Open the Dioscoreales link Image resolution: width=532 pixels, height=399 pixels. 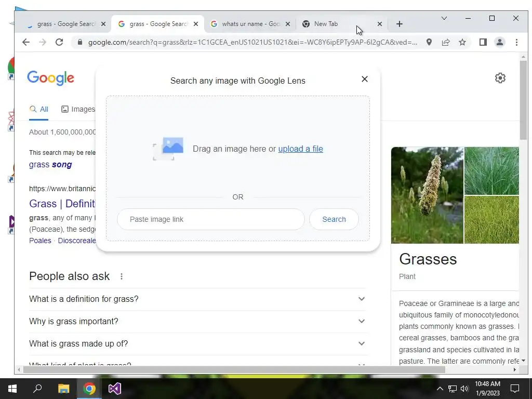point(77,241)
